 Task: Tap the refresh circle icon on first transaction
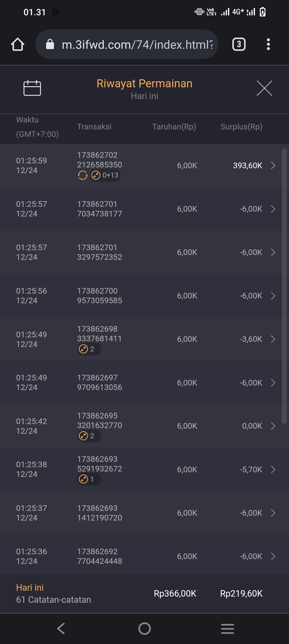click(82, 175)
